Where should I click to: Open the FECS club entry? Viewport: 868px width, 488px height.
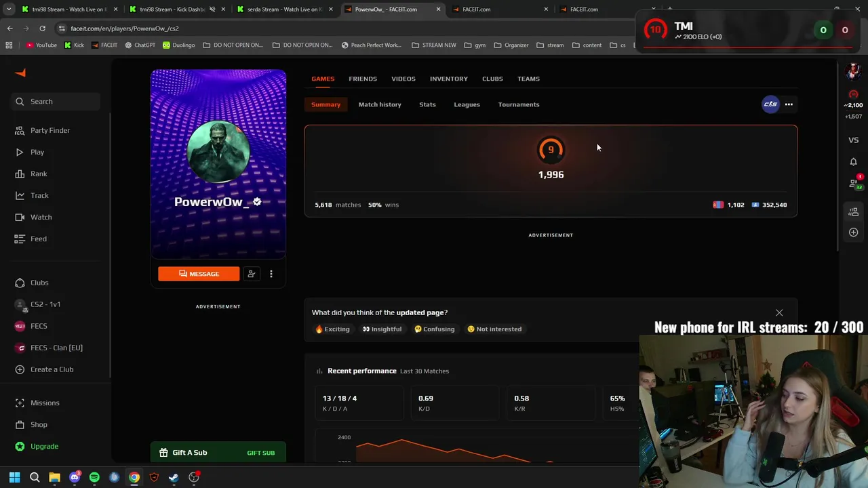(31, 326)
